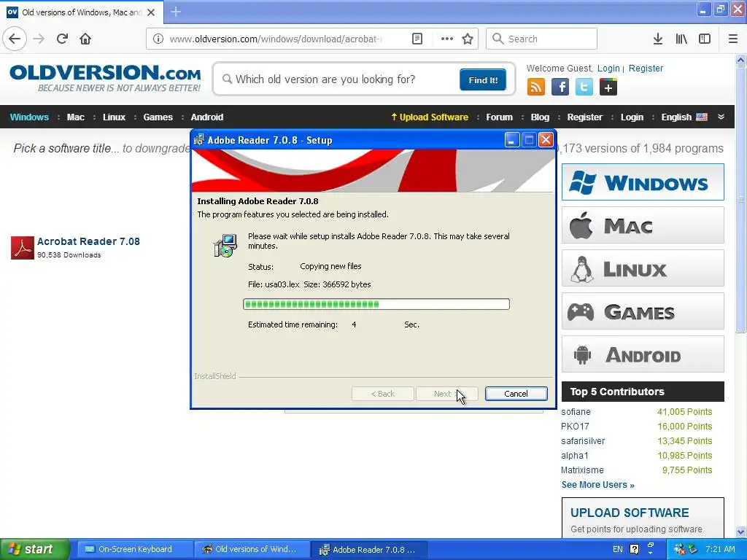This screenshot has width=747, height=560.
Task: Click See More Users link
Action: 598,485
